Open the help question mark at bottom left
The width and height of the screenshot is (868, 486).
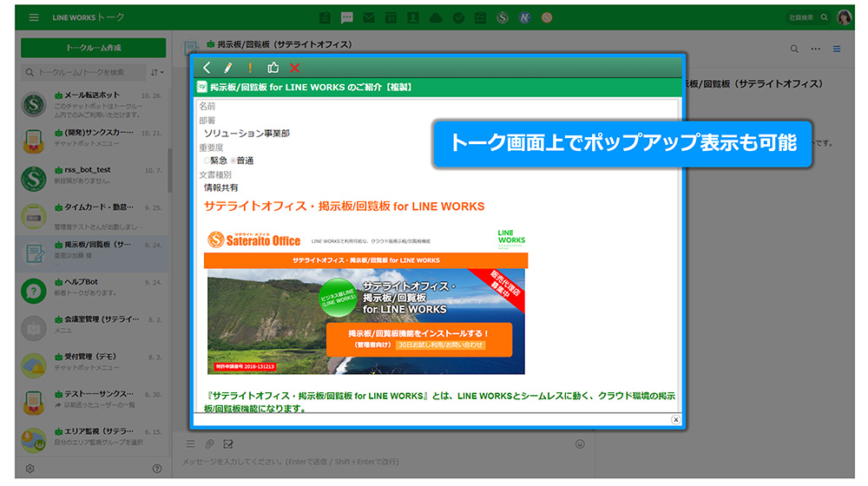click(x=157, y=469)
